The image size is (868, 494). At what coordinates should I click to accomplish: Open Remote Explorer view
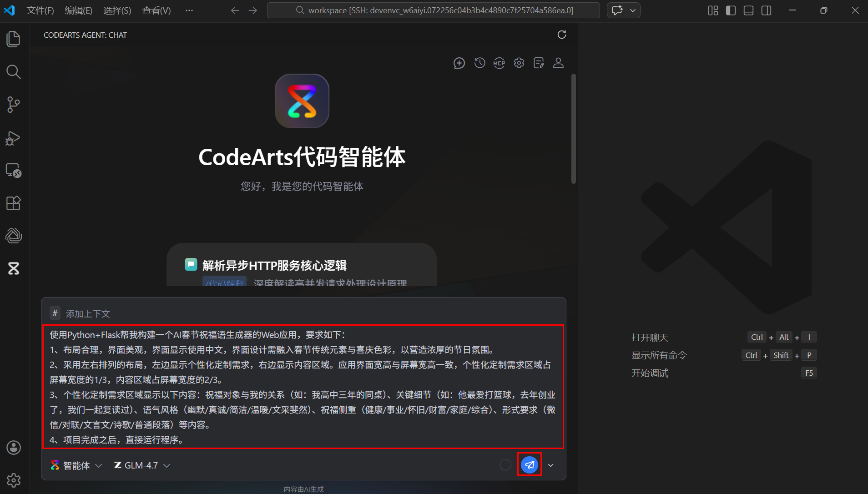click(14, 170)
